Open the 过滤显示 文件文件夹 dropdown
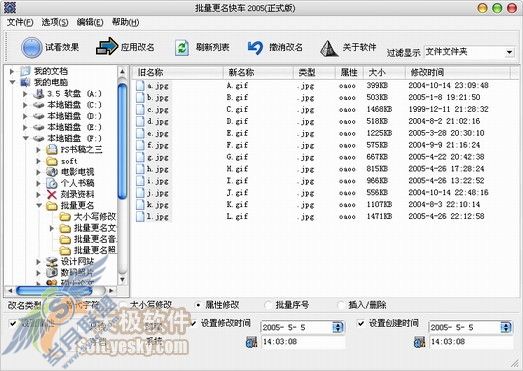The width and height of the screenshot is (523, 371). click(x=509, y=52)
